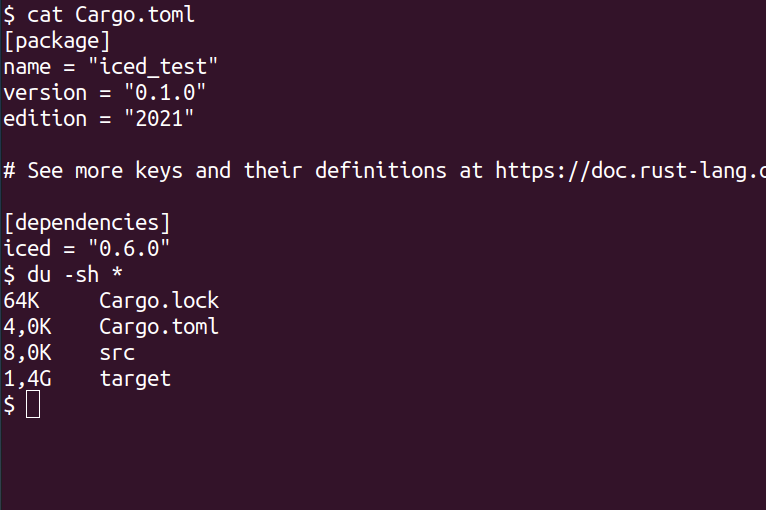This screenshot has width=766, height=510.
Task: Click the last dollar prompt symbol
Action: tap(9, 405)
